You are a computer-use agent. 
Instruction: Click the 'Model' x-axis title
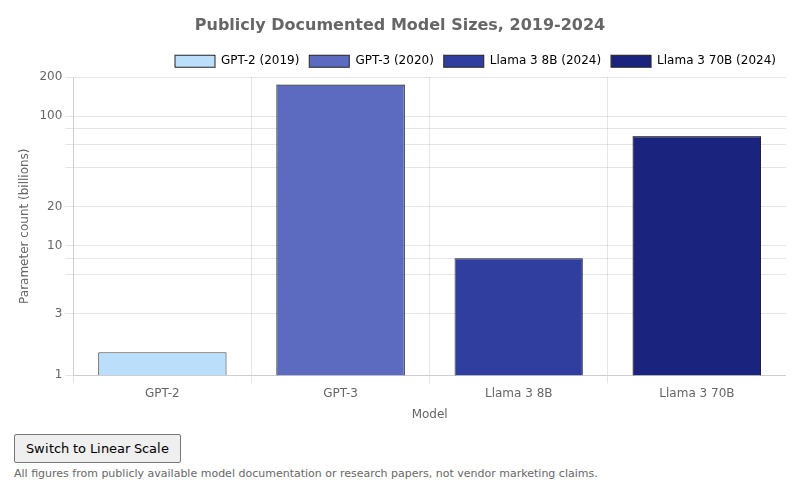tap(430, 414)
